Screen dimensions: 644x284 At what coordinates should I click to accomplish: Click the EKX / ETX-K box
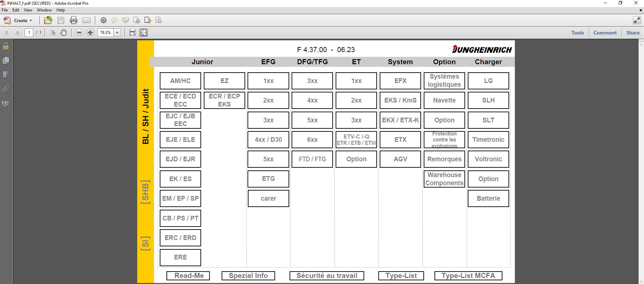tap(400, 120)
